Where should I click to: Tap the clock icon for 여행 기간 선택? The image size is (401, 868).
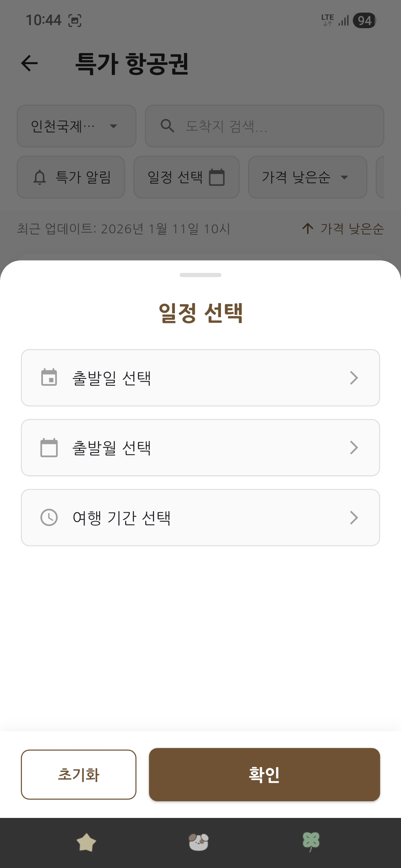[x=49, y=517]
